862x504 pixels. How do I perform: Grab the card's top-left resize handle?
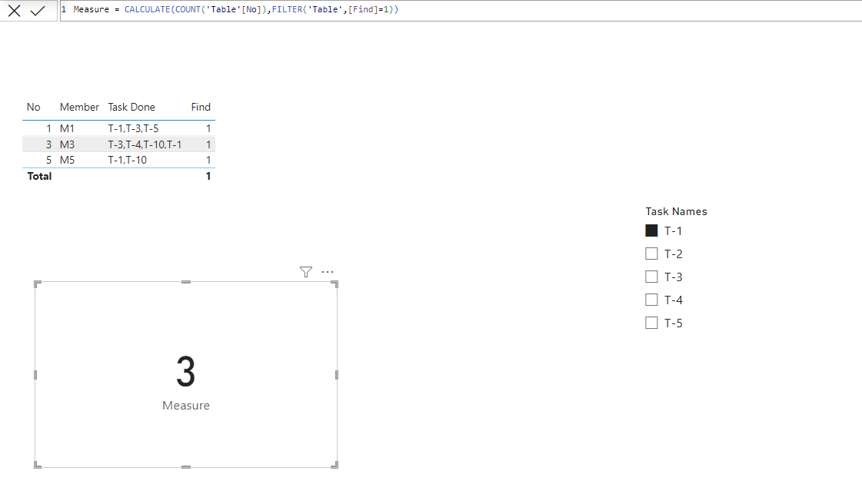click(x=38, y=284)
